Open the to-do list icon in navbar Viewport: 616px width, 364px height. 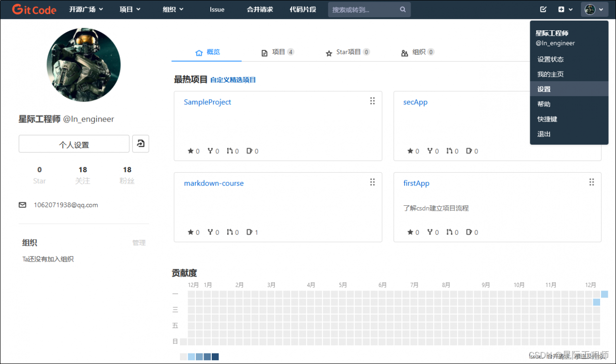pos(543,10)
